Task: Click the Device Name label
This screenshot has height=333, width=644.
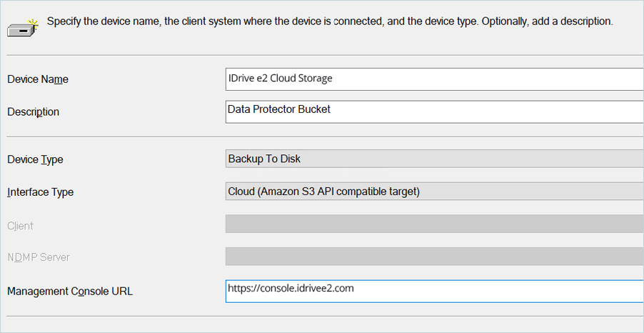Action: (x=38, y=79)
